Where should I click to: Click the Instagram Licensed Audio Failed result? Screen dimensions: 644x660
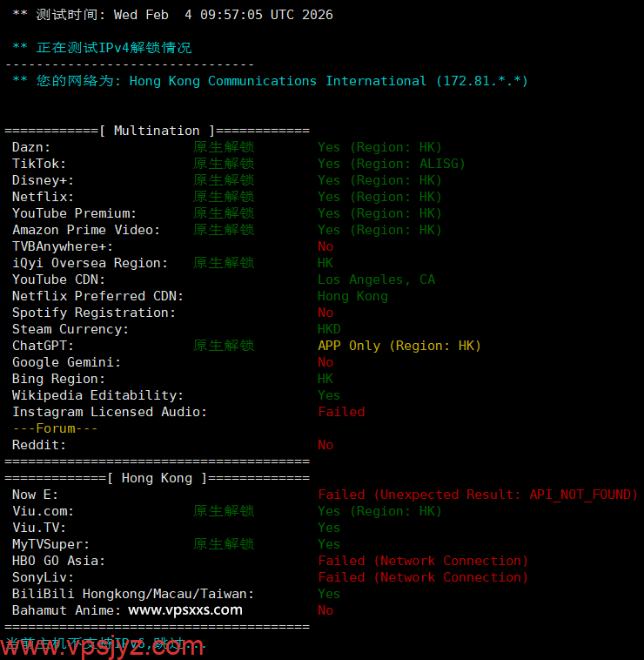tap(341, 412)
